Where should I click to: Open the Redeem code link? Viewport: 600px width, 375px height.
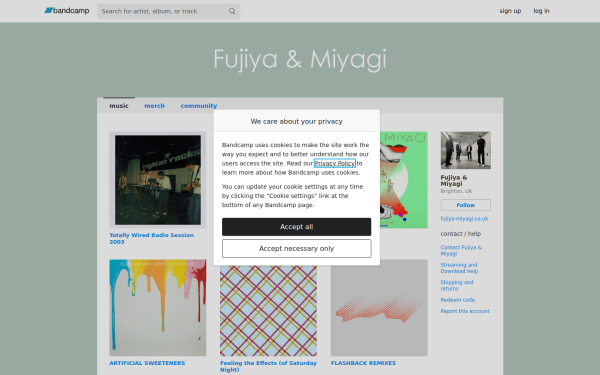tap(458, 300)
